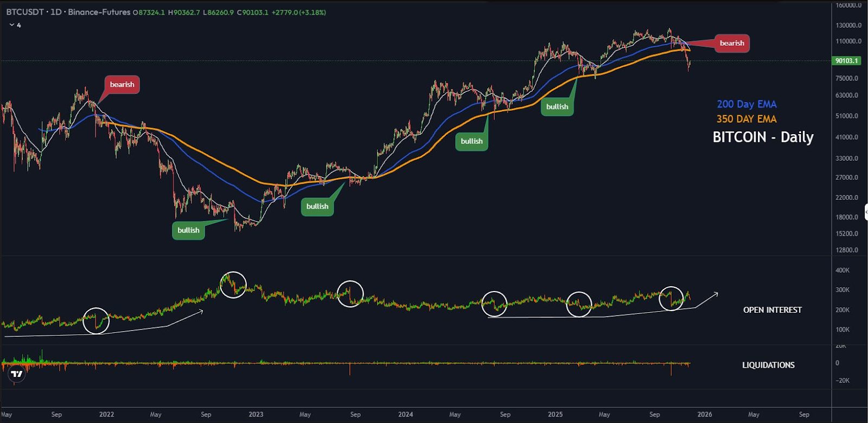Screen dimensions: 868x423
Task: Select the 2021 red bearish callout
Action: [x=122, y=85]
